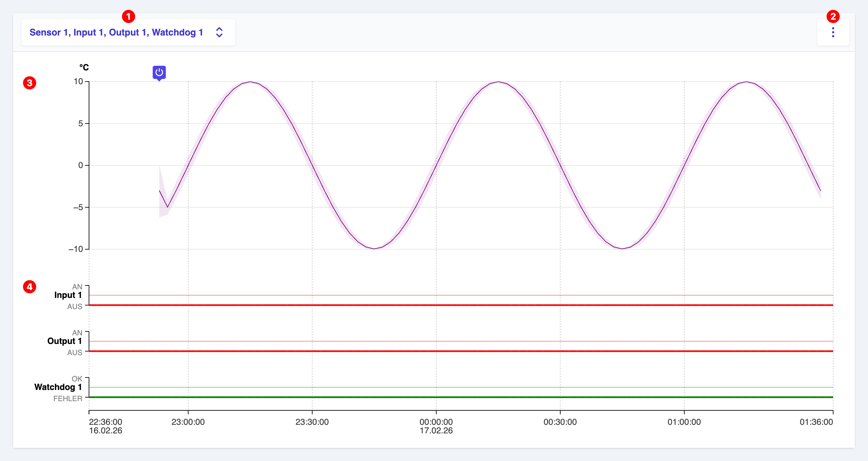Click the red Input 1 AUS state line
This screenshot has height=461, width=868.
click(461, 305)
